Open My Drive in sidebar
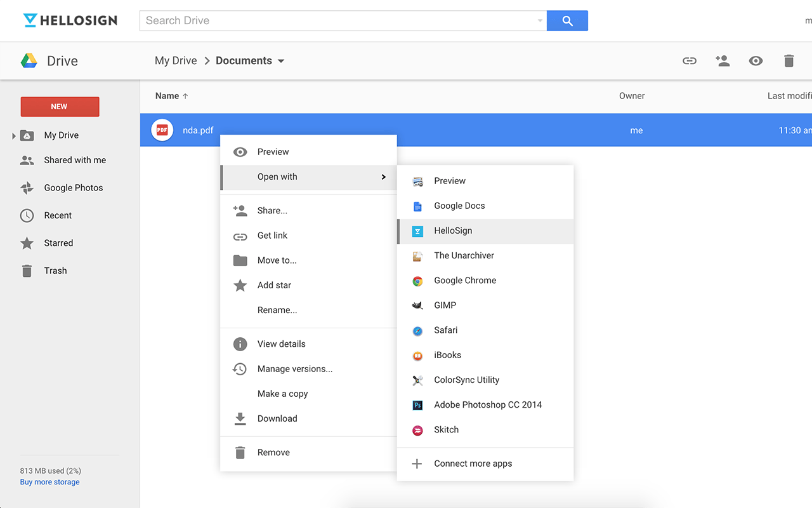 (62, 135)
